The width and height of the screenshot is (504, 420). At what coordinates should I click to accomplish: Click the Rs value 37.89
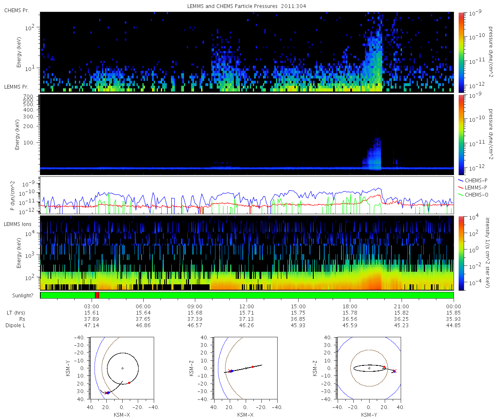pyautogui.click(x=92, y=319)
